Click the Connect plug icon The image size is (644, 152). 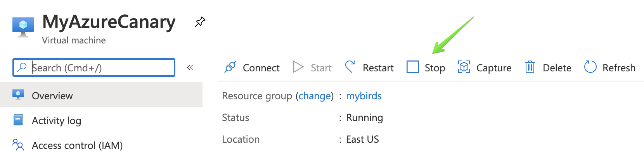click(x=230, y=67)
